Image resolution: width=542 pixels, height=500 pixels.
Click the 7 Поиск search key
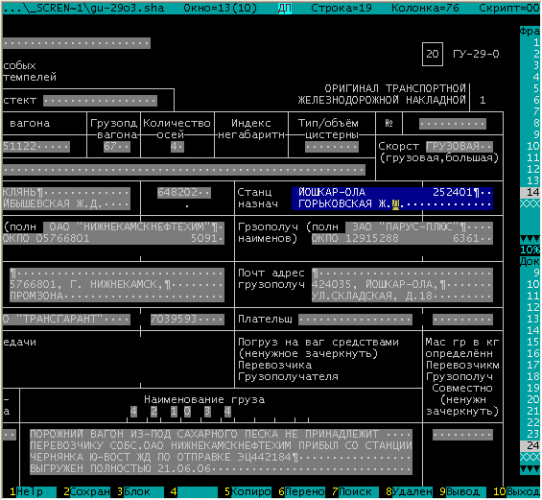(x=355, y=491)
